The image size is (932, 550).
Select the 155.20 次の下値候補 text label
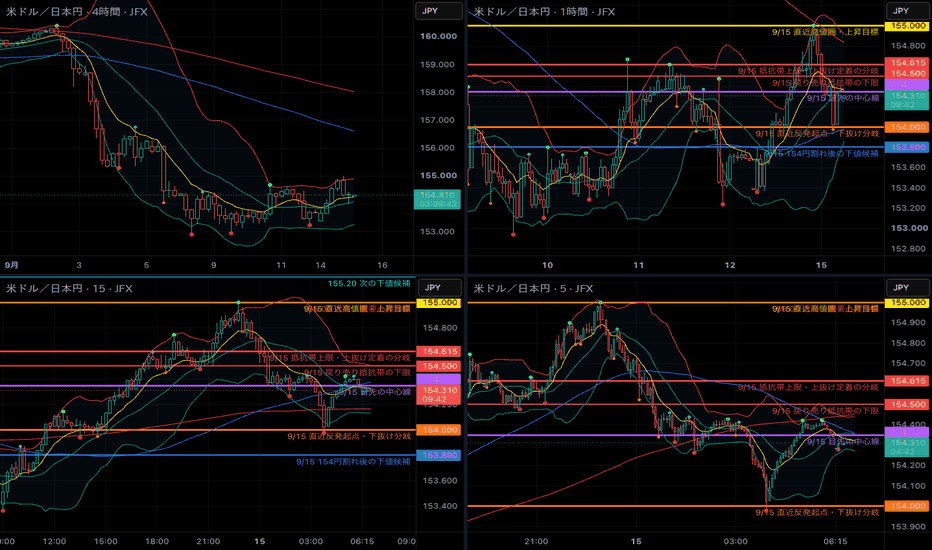click(369, 284)
